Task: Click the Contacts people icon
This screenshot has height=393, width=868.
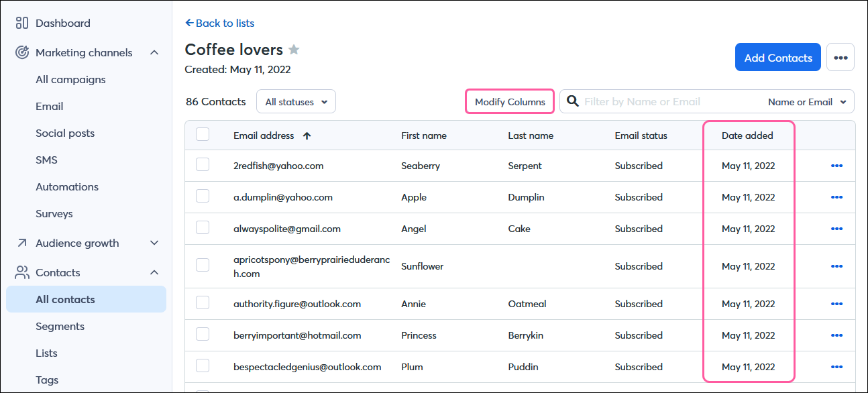Action: point(23,272)
